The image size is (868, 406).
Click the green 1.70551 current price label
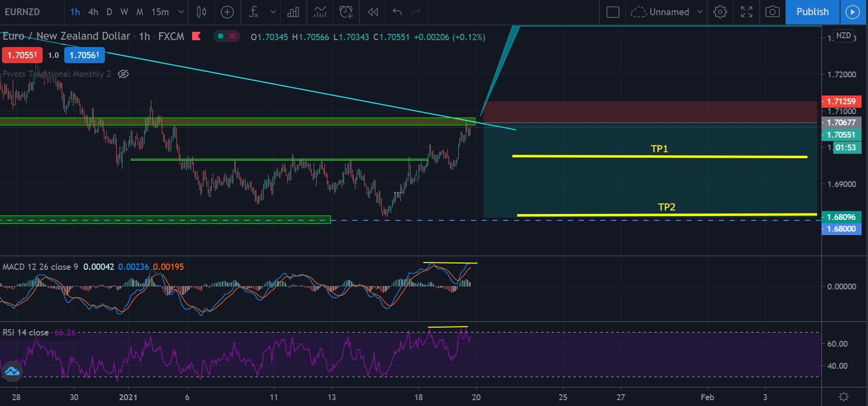841,135
